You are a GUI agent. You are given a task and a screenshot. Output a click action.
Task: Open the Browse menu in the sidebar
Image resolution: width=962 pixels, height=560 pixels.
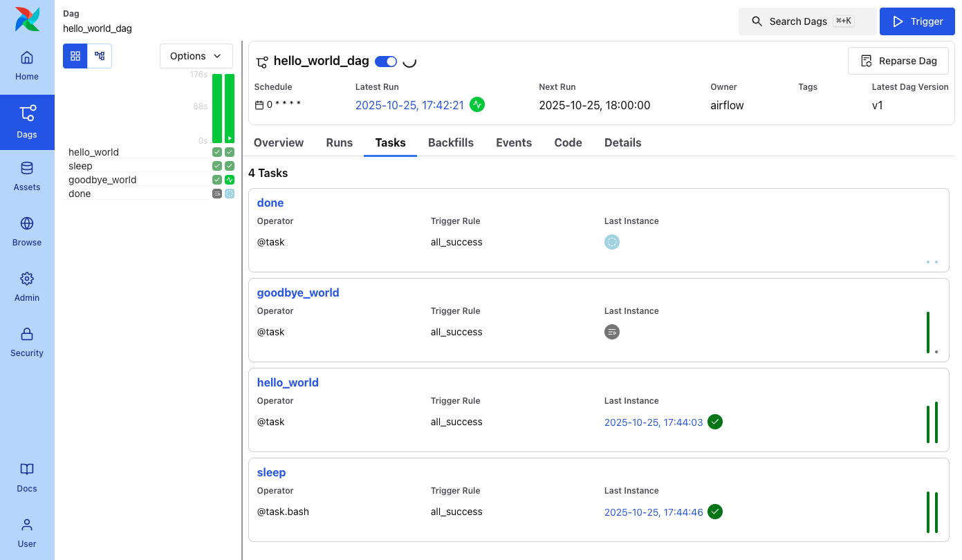(27, 232)
